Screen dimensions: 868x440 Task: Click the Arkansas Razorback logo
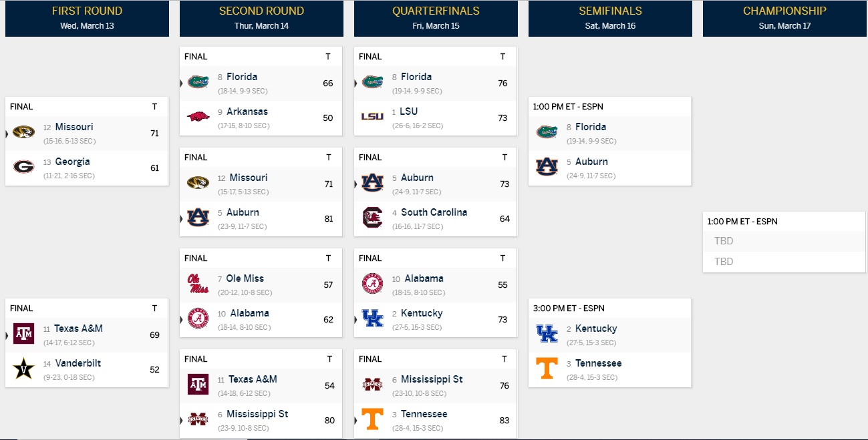click(x=198, y=117)
